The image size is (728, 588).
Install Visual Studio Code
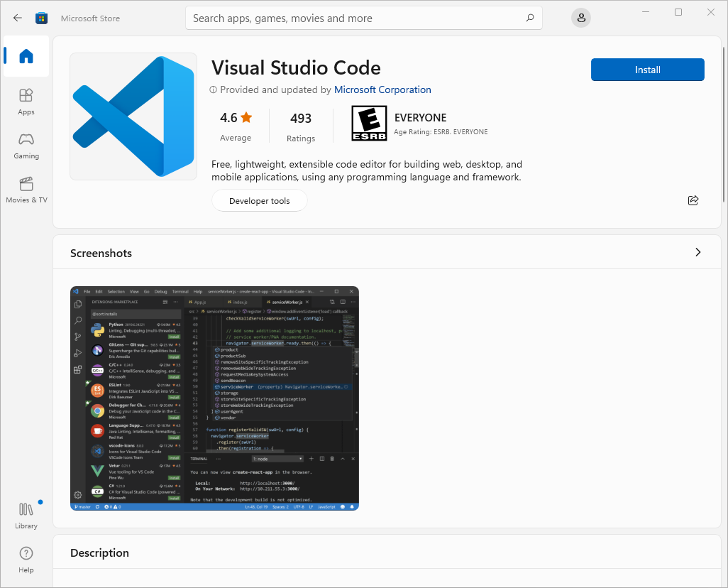coord(646,70)
